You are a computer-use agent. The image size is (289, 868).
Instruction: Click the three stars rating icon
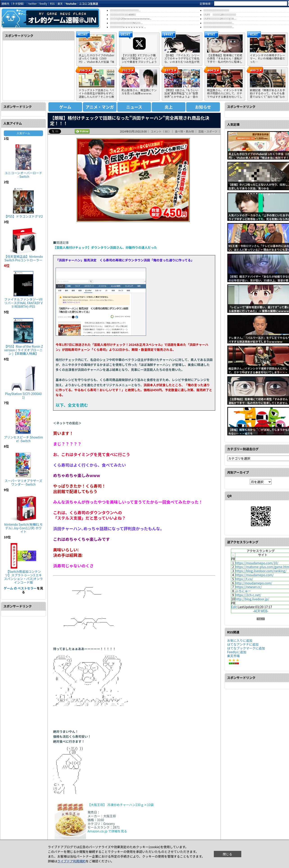click(233, 660)
